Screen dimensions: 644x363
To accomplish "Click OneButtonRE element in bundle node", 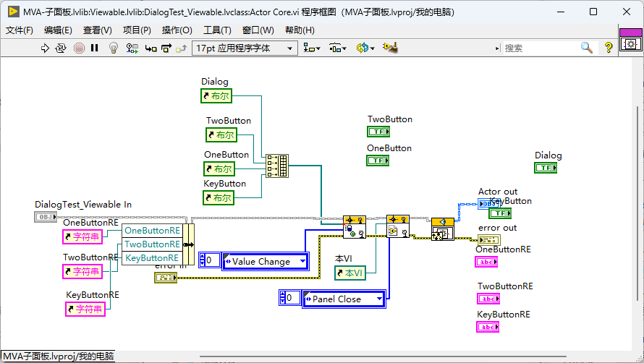I will coord(152,231).
